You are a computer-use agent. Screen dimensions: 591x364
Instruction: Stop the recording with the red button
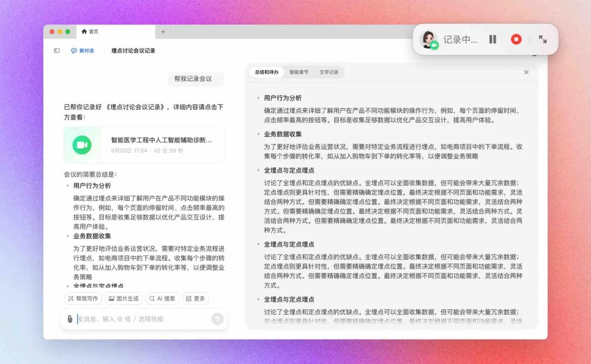point(516,39)
